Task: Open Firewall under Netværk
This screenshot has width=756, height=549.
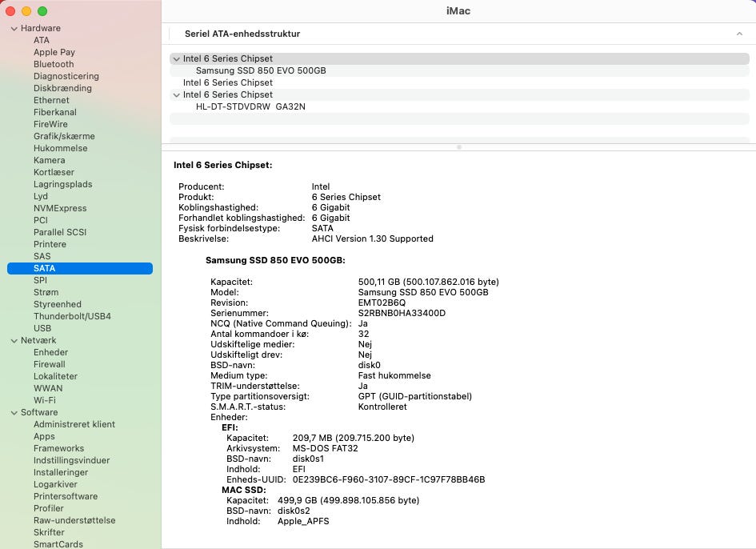Action: tap(49, 365)
